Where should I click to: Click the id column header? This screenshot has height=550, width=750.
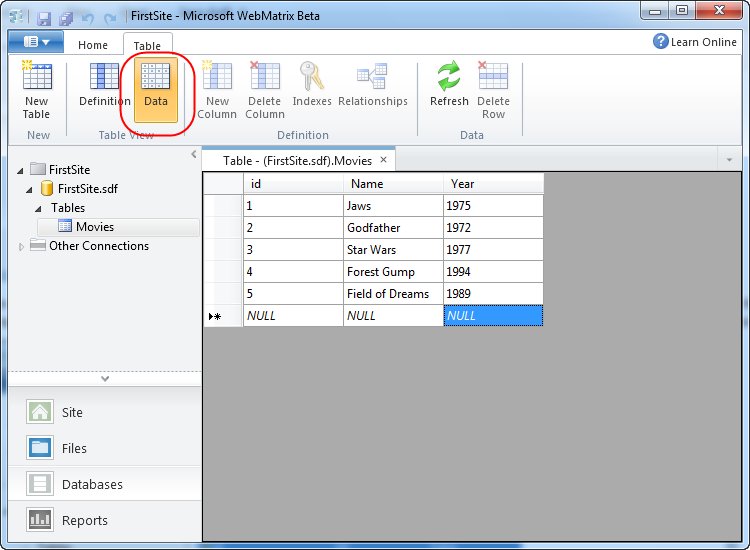tap(293, 184)
